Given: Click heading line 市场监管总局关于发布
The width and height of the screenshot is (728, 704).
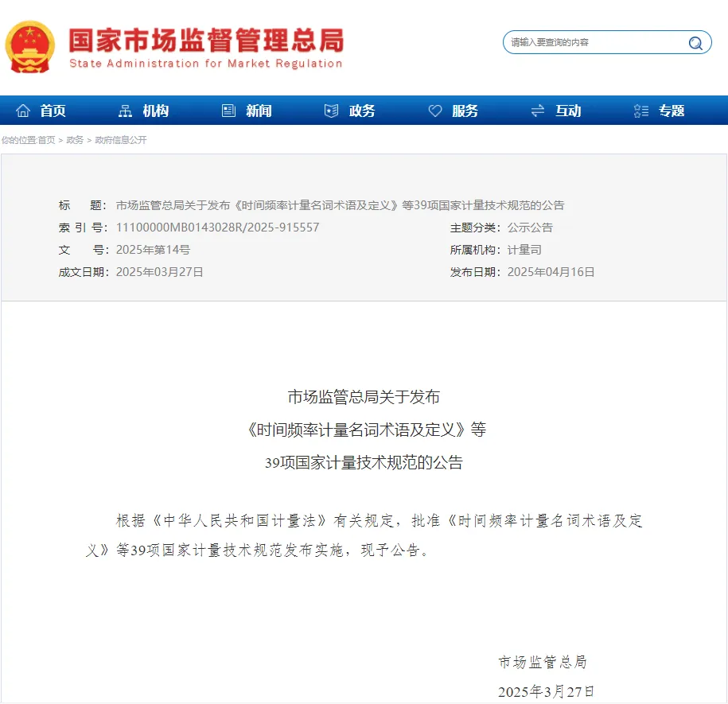Looking at the screenshot, I should [364, 397].
